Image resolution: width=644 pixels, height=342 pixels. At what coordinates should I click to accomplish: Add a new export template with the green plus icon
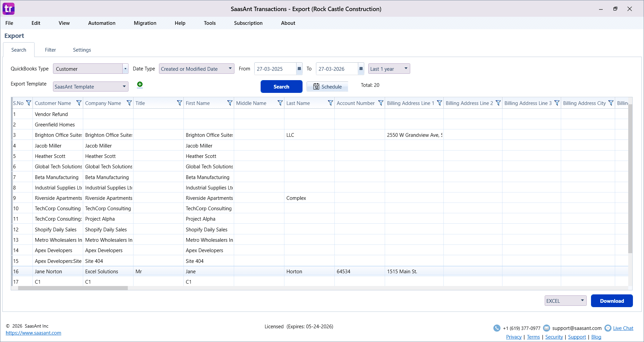pos(140,84)
